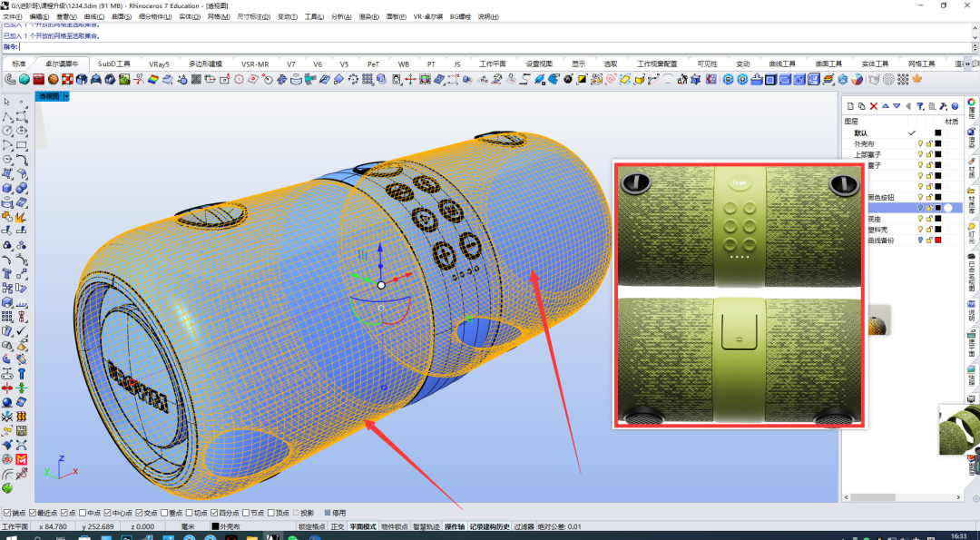Image resolution: width=980 pixels, height=540 pixels.
Task: Click the black color swatch of 默认 layer
Action: pos(938,133)
